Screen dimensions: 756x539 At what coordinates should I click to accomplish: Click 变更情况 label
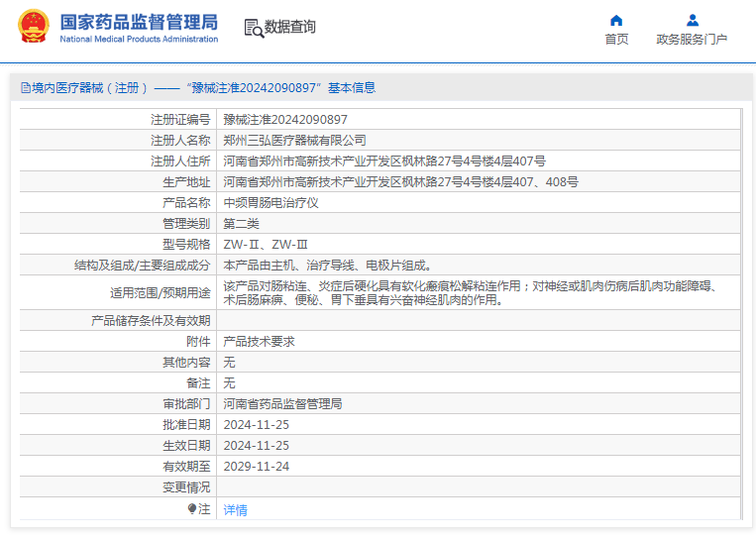pos(186,487)
